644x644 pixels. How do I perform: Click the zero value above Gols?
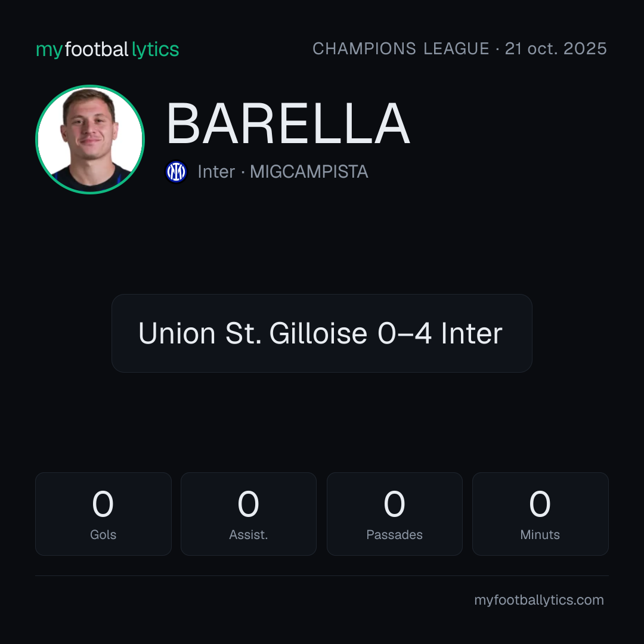click(103, 504)
